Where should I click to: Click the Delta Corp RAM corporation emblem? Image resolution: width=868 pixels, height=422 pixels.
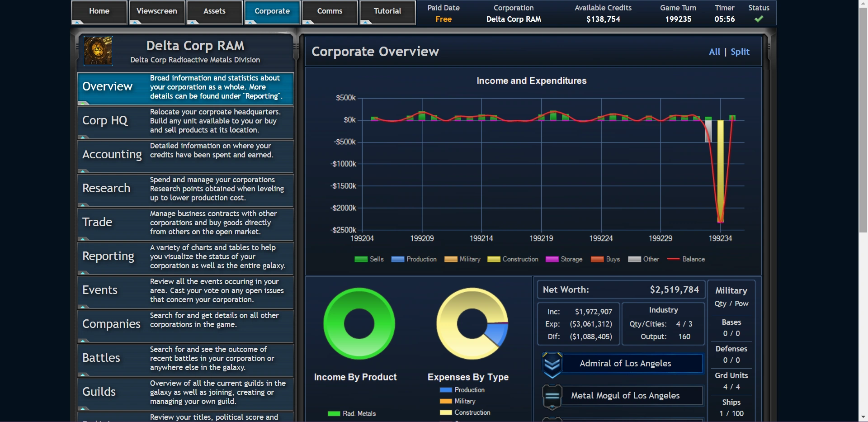(x=98, y=51)
